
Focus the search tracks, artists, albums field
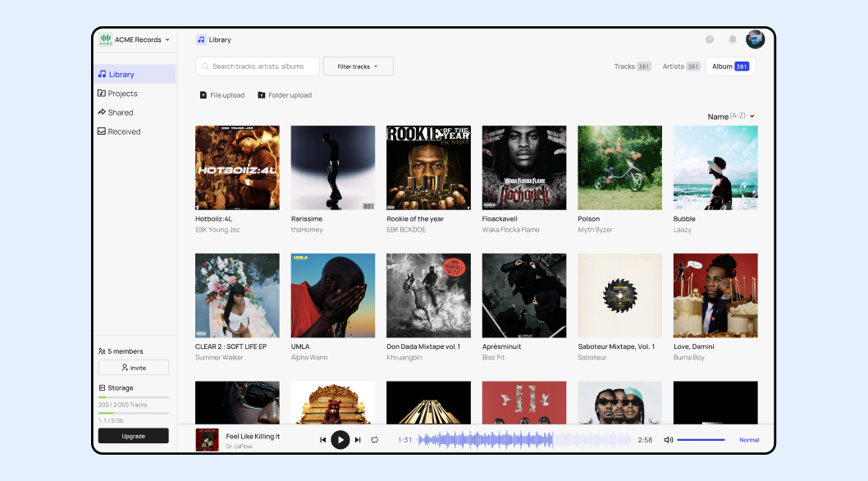(258, 66)
